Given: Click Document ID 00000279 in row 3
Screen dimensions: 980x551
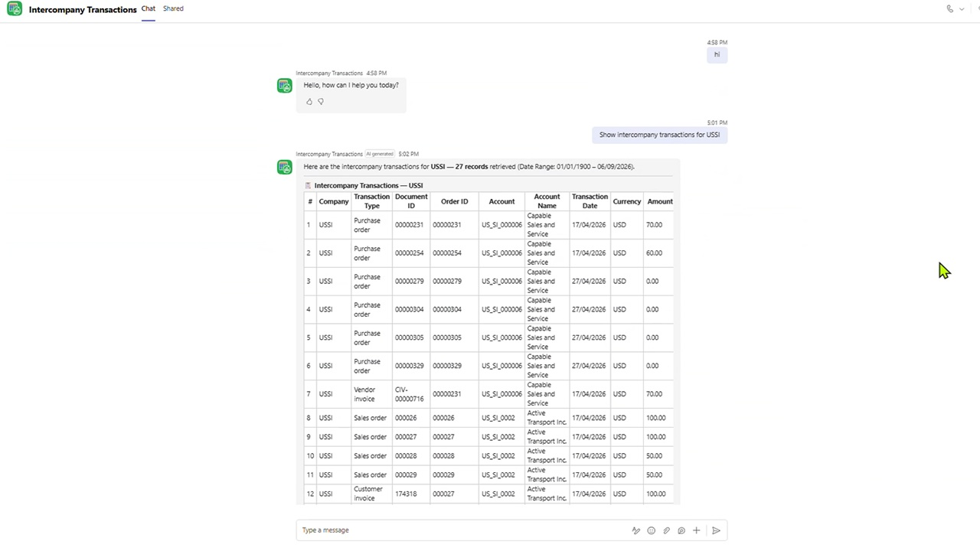Looking at the screenshot, I should click(409, 282).
